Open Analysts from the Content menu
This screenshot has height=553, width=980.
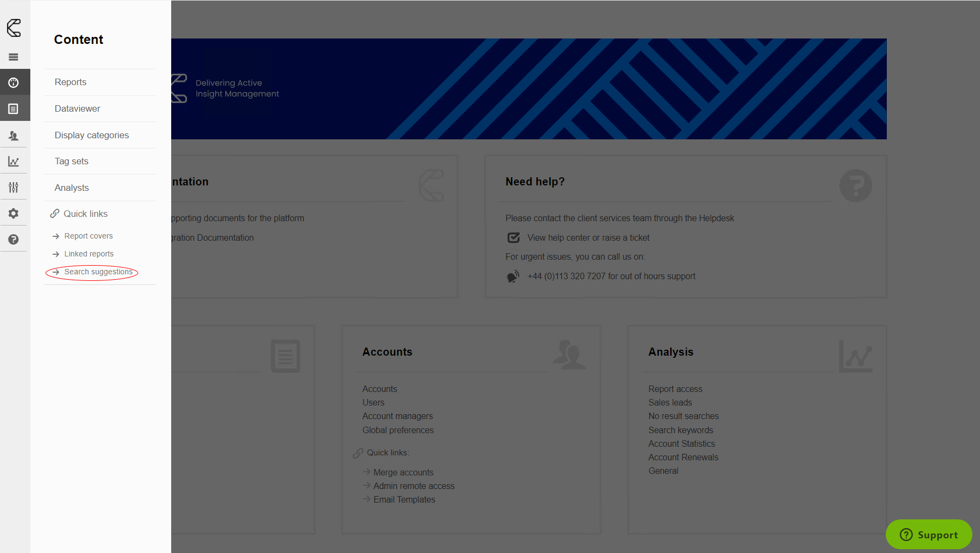click(72, 188)
